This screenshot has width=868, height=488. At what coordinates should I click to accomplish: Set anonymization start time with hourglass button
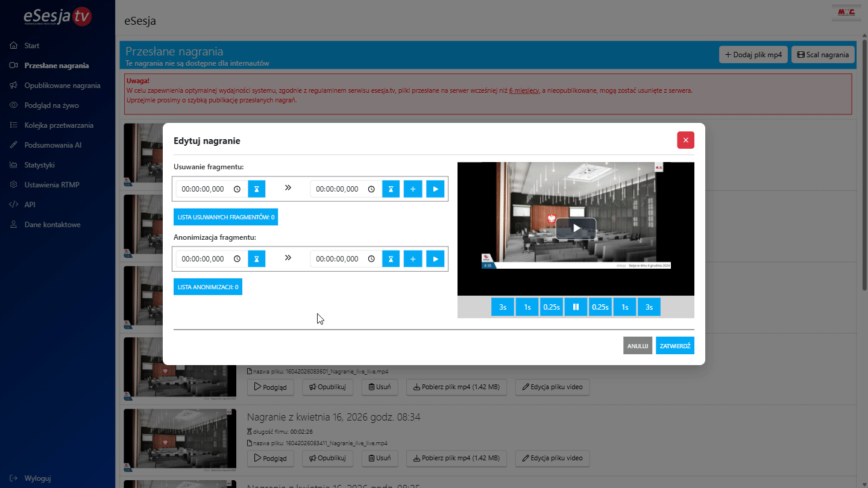[x=256, y=258]
